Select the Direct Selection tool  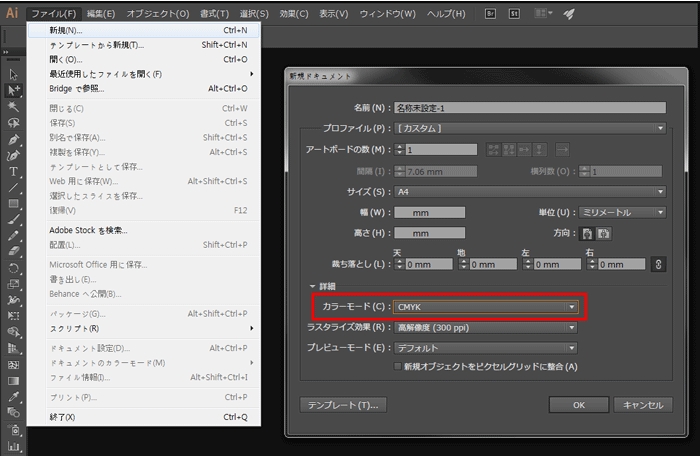click(x=13, y=90)
